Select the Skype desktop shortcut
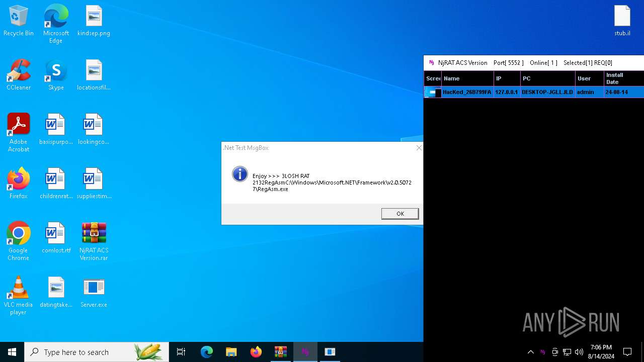The image size is (644, 362). (56, 75)
